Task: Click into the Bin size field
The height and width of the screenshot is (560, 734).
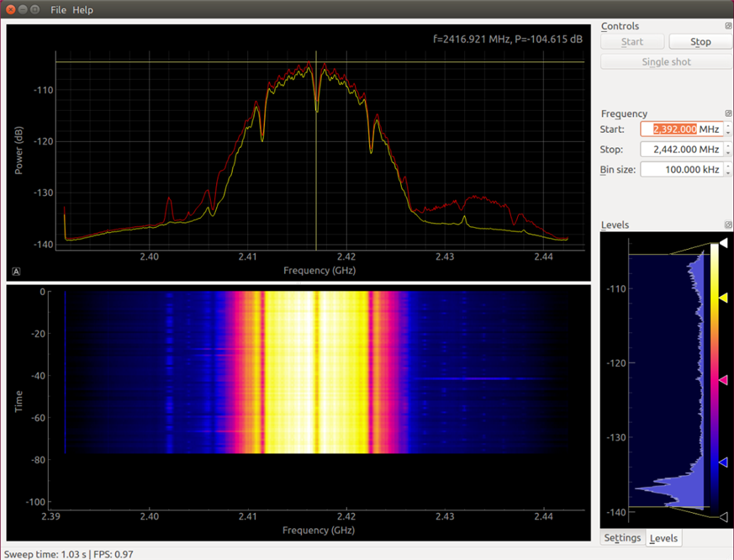Action: 680,170
